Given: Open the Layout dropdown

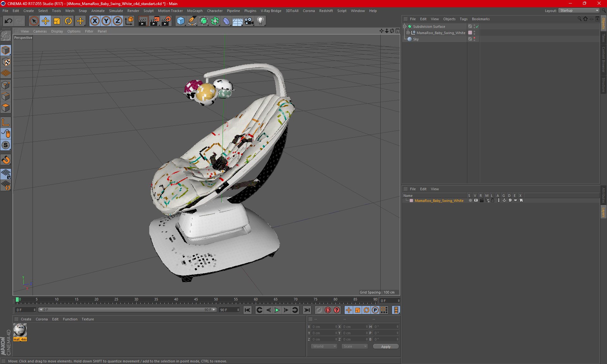Looking at the screenshot, I should point(579,10).
